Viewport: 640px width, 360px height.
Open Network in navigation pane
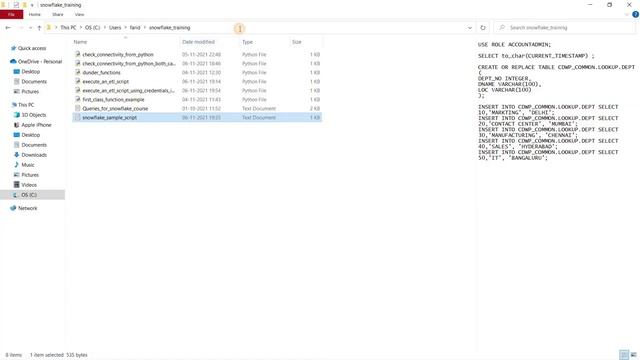(27, 208)
